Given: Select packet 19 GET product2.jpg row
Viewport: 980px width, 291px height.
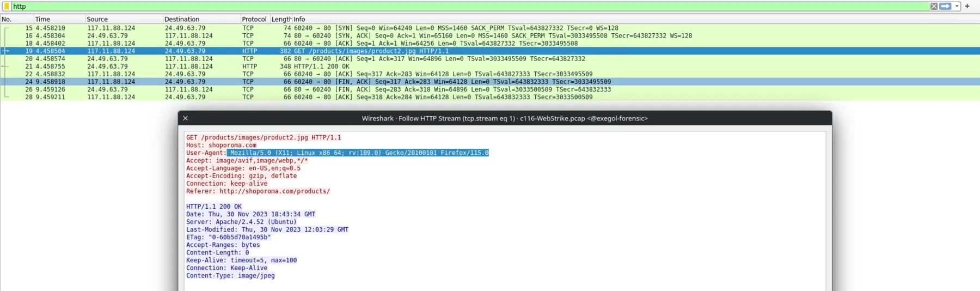Looking at the screenshot, I should point(490,51).
